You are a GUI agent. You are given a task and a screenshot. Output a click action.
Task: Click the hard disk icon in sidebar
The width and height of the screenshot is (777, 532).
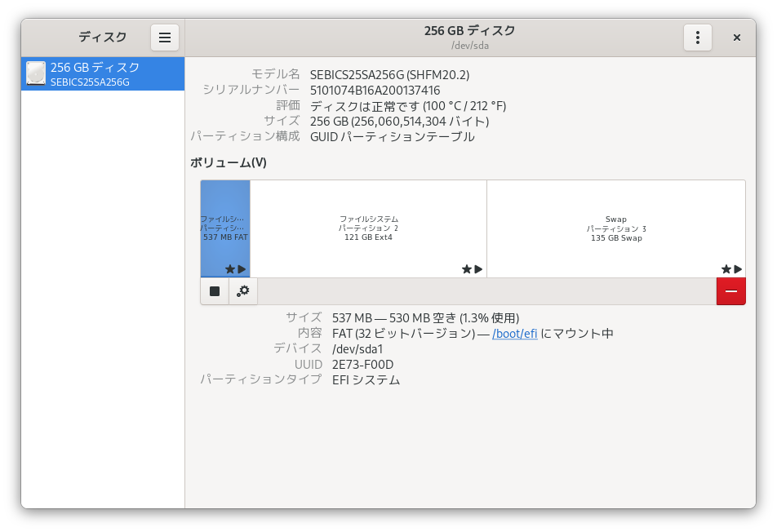(x=36, y=73)
